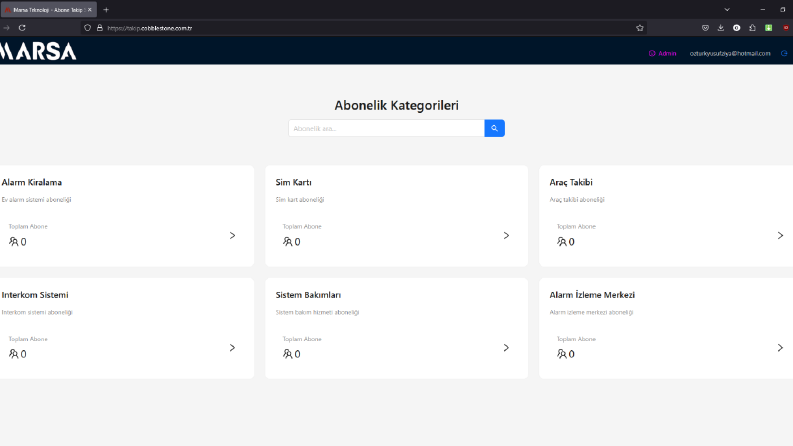Expand Interkom Sistemi card arrow
The width and height of the screenshot is (793, 446).
click(232, 348)
